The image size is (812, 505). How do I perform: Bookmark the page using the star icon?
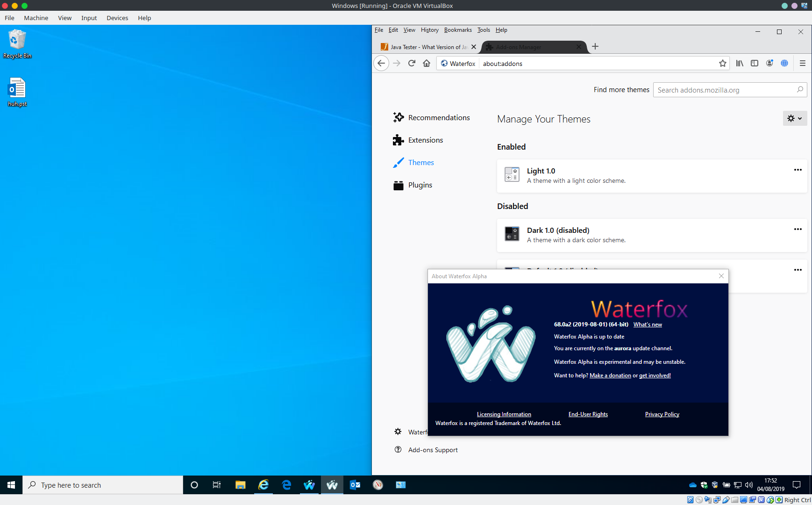pyautogui.click(x=723, y=63)
